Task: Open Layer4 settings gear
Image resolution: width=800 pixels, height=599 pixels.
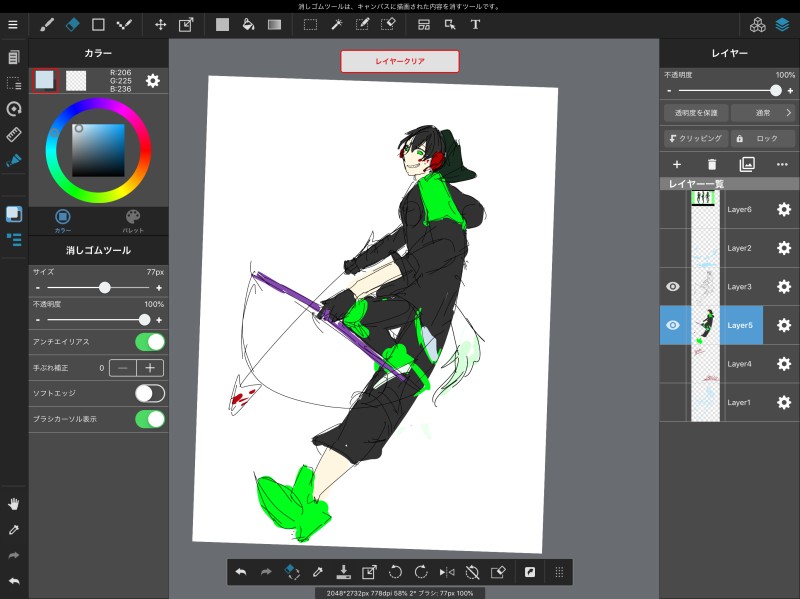Action: click(x=784, y=364)
